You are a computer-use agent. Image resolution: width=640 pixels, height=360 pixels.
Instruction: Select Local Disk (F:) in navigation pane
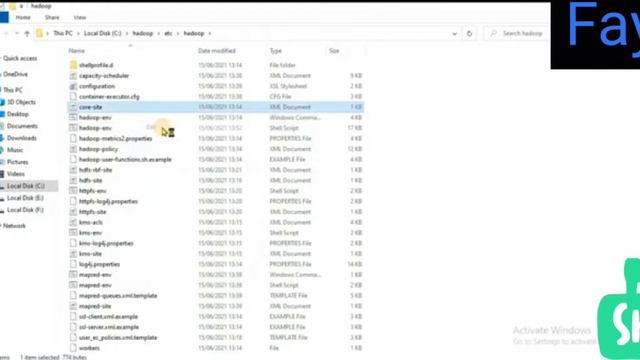point(25,210)
